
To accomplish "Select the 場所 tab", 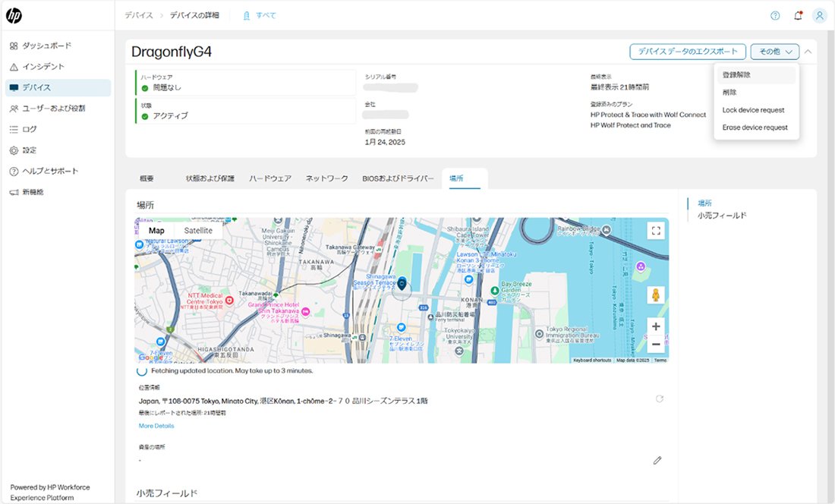I will coord(465,178).
